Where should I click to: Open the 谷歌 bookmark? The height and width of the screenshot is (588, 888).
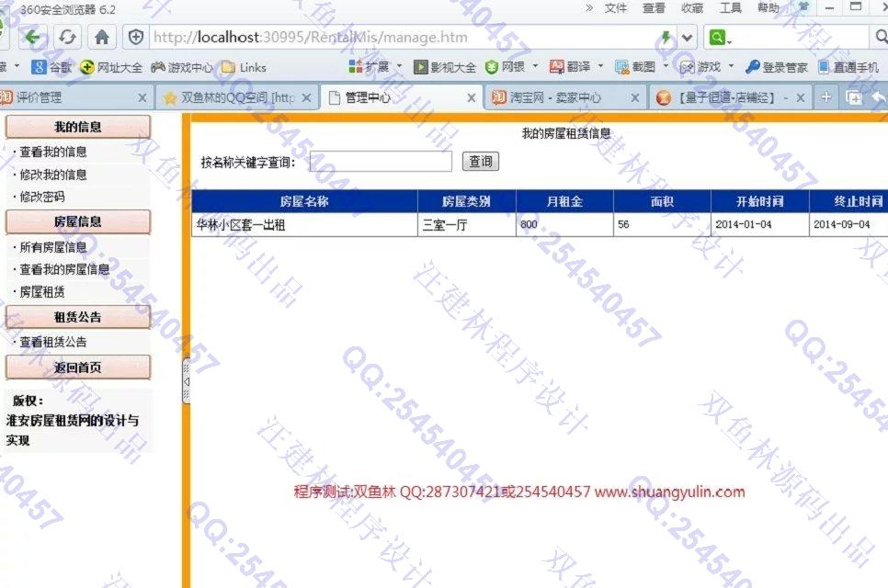tap(52, 67)
